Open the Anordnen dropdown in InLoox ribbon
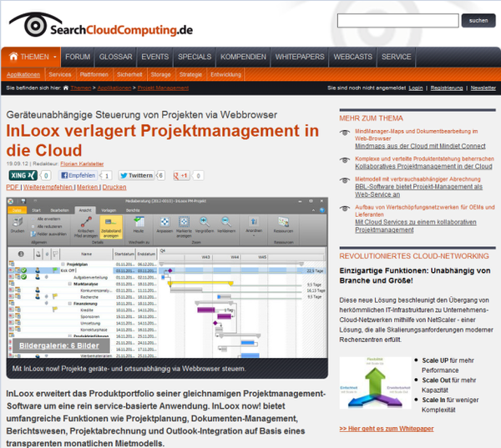Image resolution: width=501 pixels, height=448 pixels. [x=254, y=226]
